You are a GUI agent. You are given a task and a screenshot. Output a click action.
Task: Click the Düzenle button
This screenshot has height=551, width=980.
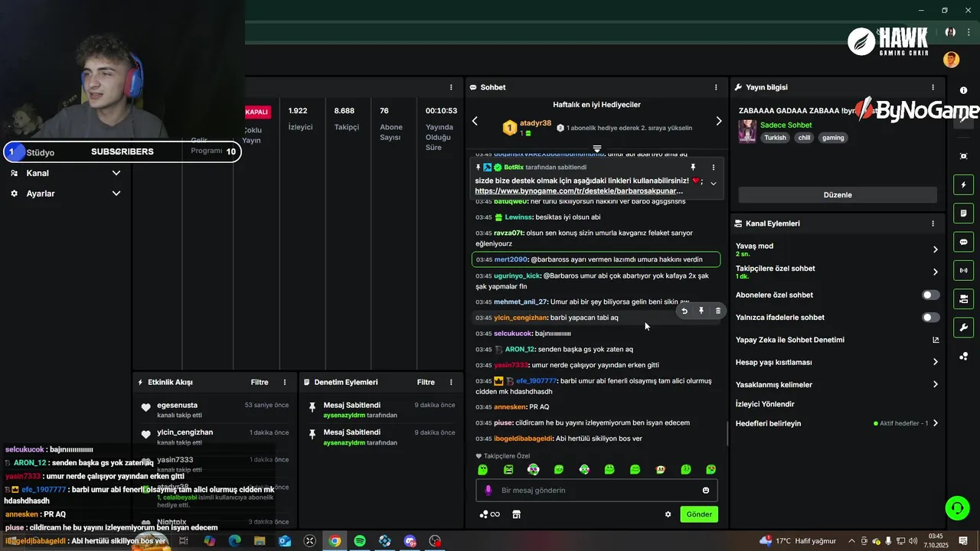(838, 194)
